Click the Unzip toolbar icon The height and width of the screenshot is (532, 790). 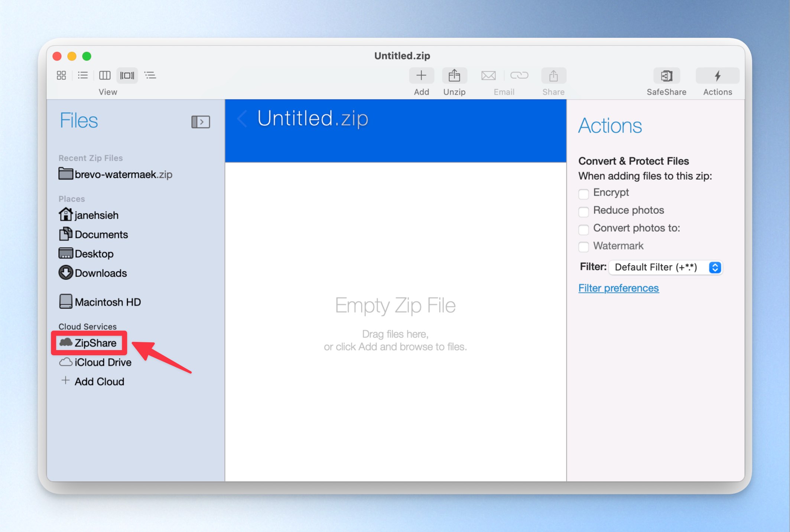[x=454, y=76]
